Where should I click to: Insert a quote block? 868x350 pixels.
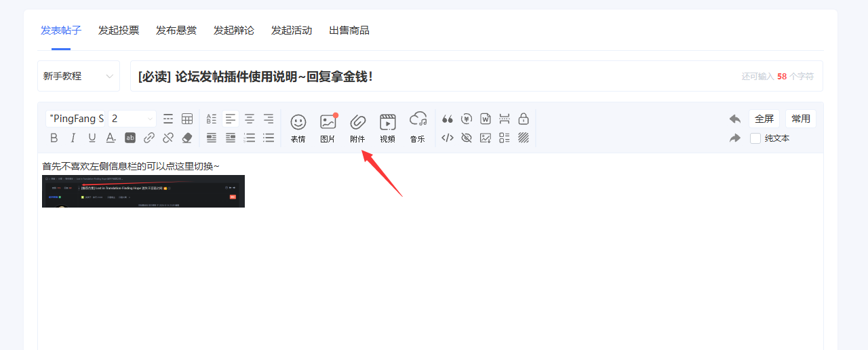[x=448, y=119]
